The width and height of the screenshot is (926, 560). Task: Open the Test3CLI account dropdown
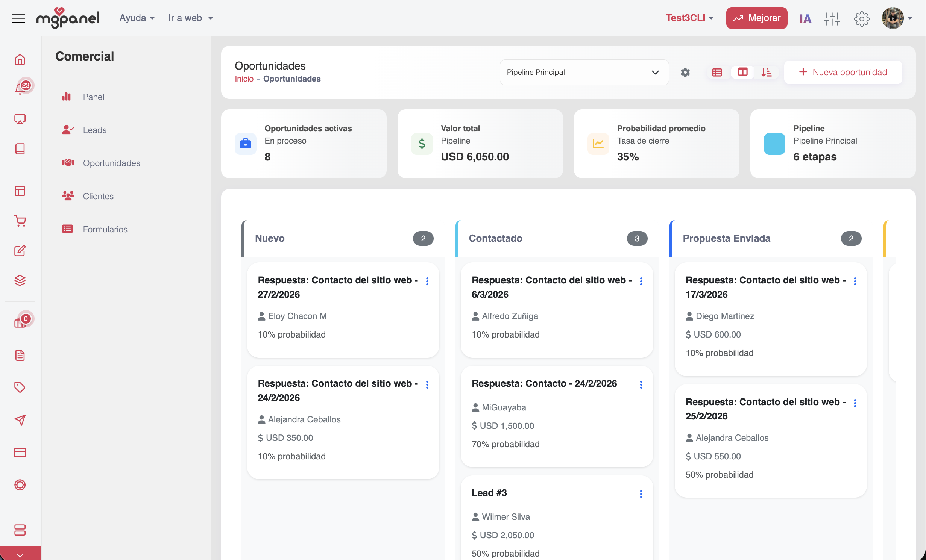click(689, 18)
